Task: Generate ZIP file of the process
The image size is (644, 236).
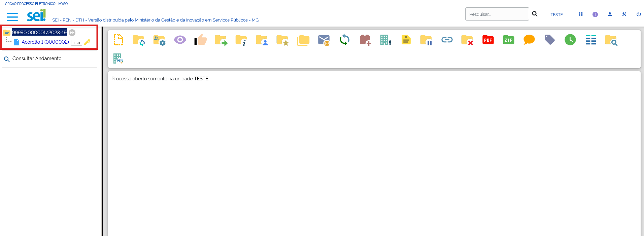Action: point(509,40)
